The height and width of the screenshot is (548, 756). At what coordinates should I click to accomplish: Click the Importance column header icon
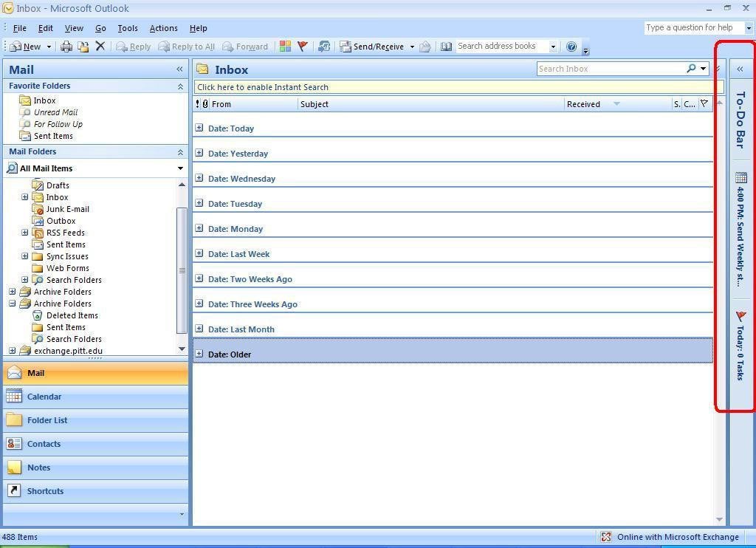[197, 103]
